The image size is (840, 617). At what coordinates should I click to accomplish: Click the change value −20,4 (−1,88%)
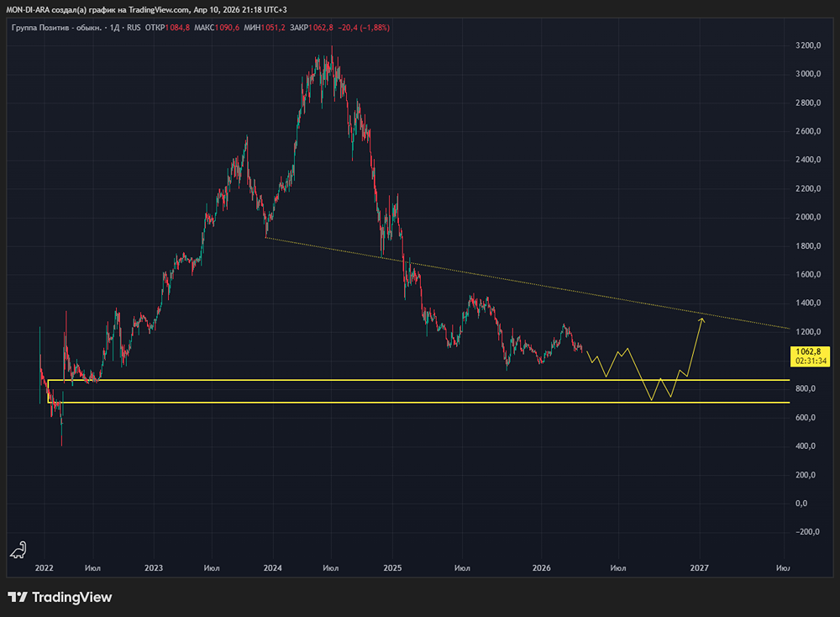tap(364, 28)
